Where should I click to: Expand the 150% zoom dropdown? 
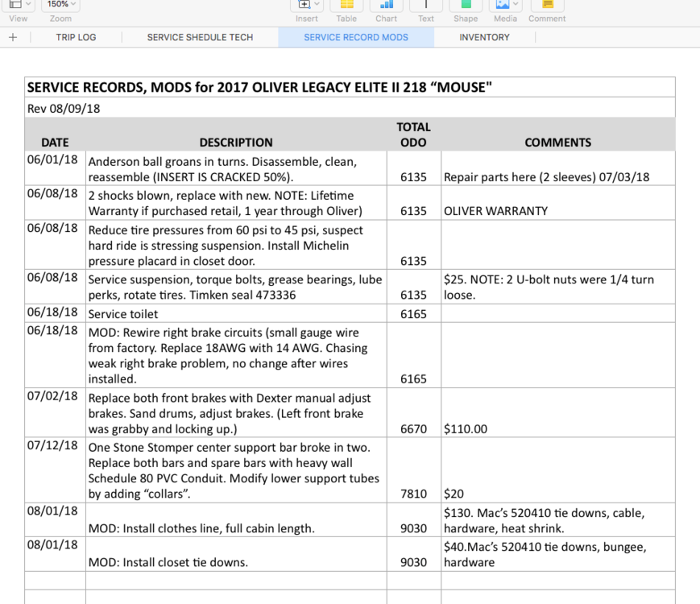tap(60, 6)
